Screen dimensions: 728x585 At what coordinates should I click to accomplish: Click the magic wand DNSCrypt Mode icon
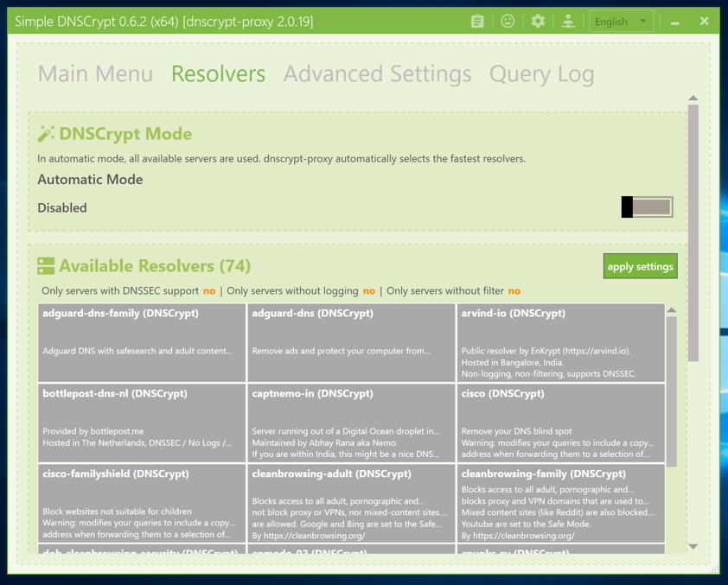tap(46, 134)
